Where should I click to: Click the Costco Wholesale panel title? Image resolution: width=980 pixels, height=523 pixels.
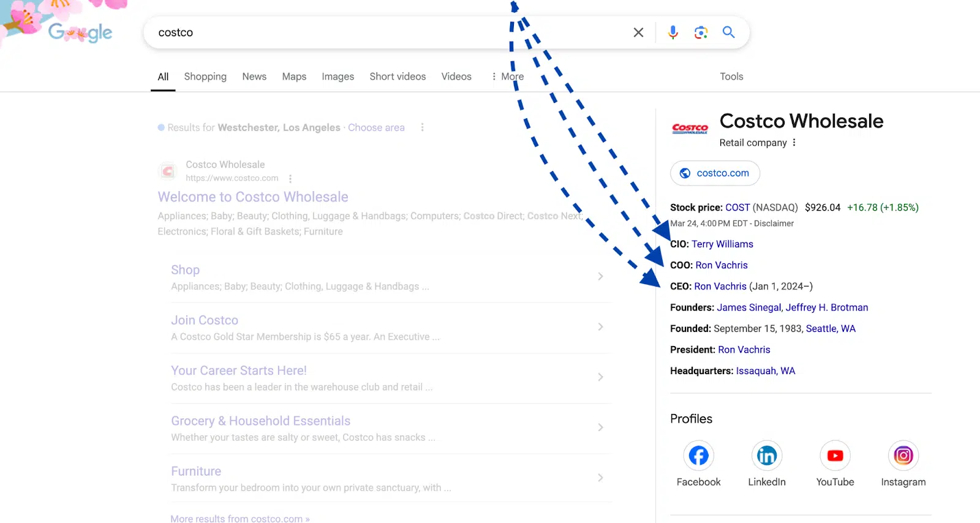click(801, 121)
